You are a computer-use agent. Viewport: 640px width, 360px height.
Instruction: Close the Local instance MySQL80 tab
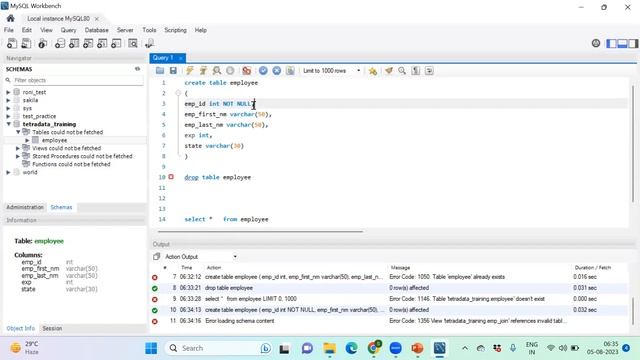pos(97,19)
